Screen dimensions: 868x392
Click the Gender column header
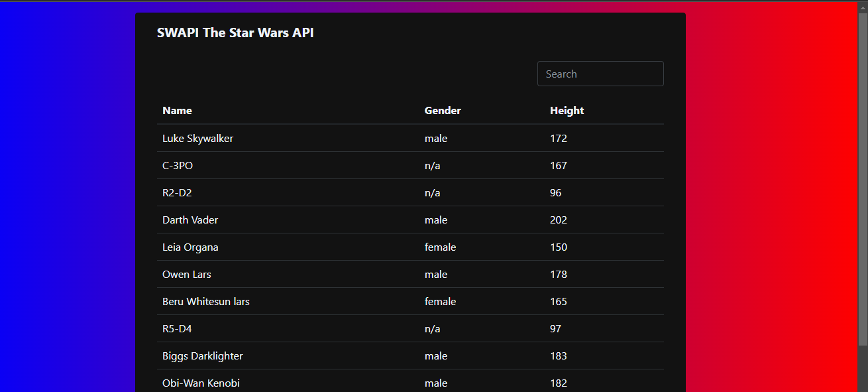pyautogui.click(x=443, y=111)
